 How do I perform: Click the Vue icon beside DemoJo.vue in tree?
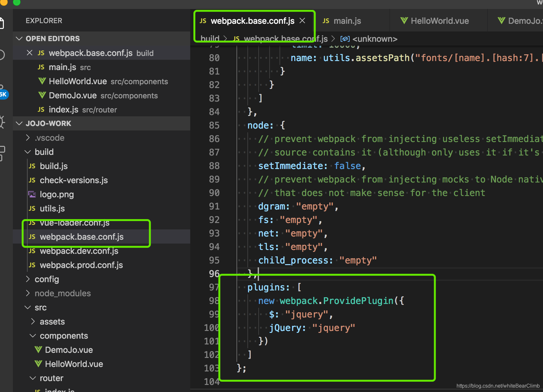click(x=38, y=350)
